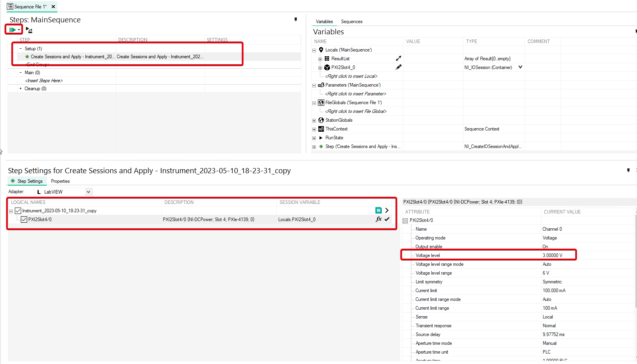Image resolution: width=637 pixels, height=364 pixels.
Task: Click the RunState play-triangle icon
Action: pyautogui.click(x=321, y=138)
